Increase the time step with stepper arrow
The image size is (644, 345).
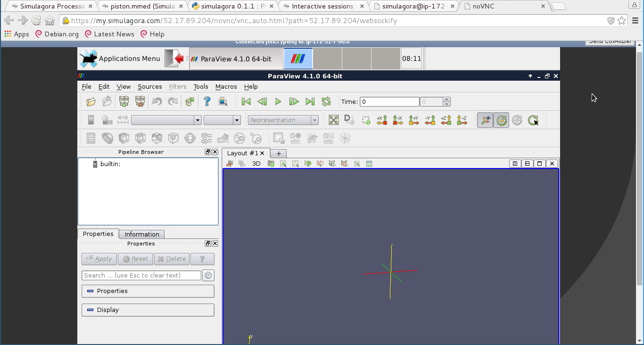point(446,100)
